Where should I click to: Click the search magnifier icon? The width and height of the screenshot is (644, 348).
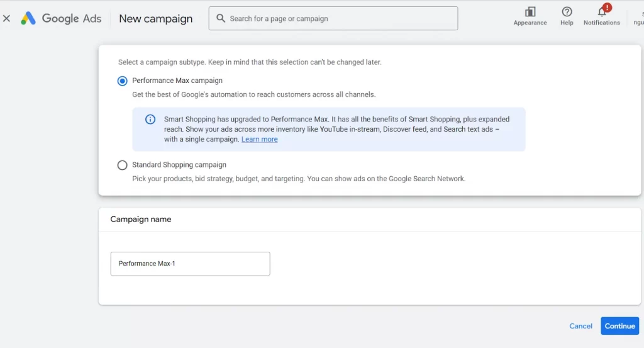221,18
